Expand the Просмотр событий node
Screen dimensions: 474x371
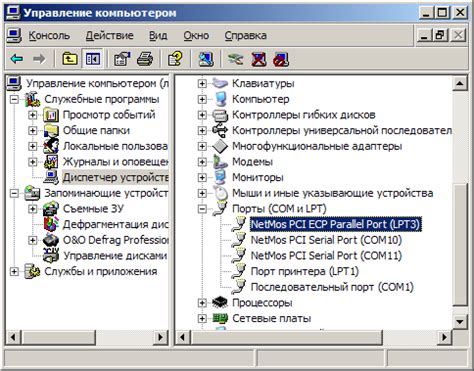tap(32, 115)
